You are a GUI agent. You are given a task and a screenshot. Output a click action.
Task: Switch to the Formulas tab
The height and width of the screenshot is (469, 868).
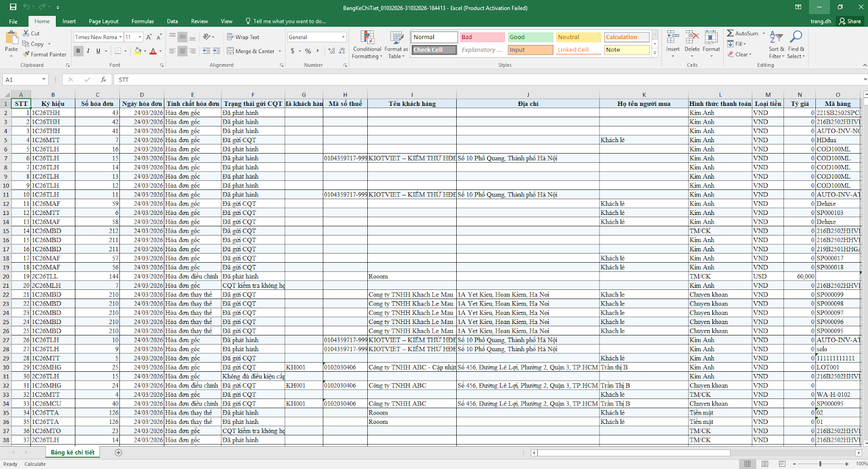[x=143, y=21]
